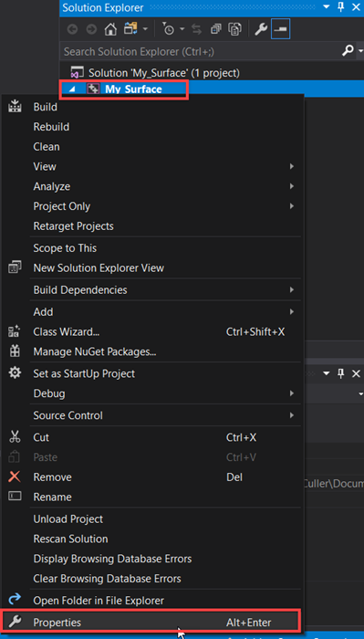Image resolution: width=364 pixels, height=639 pixels.
Task: Pin the Solution Explorer panel
Action: (341, 7)
